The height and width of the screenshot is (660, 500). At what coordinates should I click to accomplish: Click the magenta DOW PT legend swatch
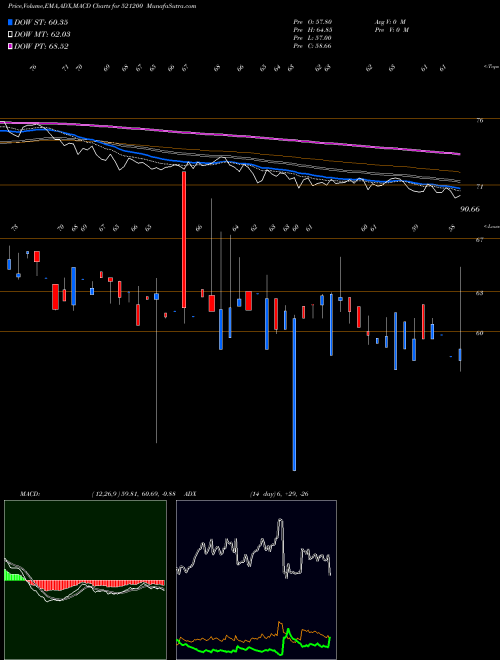coord(11,46)
